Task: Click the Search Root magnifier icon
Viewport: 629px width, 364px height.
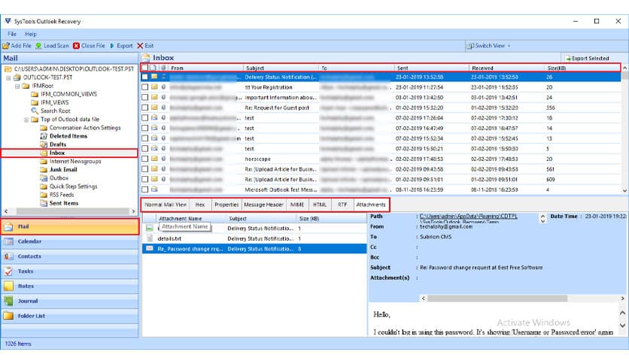Action: click(x=35, y=111)
